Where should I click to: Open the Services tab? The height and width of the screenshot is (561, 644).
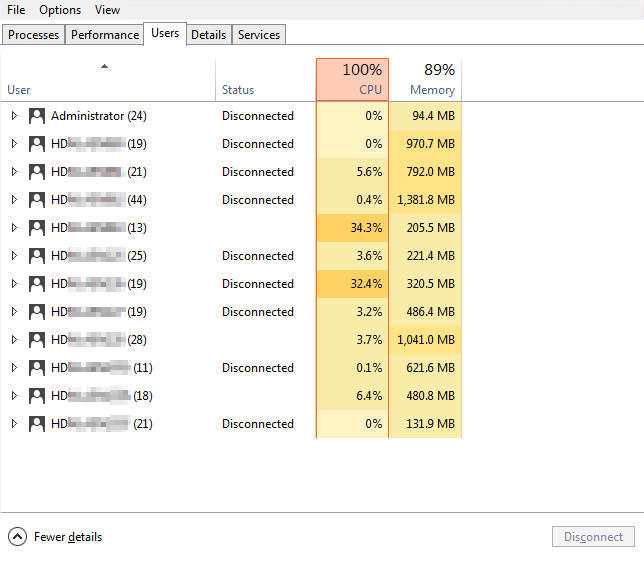259,35
